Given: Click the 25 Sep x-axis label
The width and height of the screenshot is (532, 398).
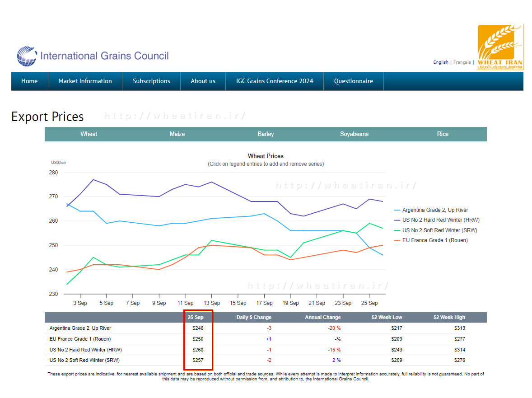Looking at the screenshot, I should click(x=369, y=303).
